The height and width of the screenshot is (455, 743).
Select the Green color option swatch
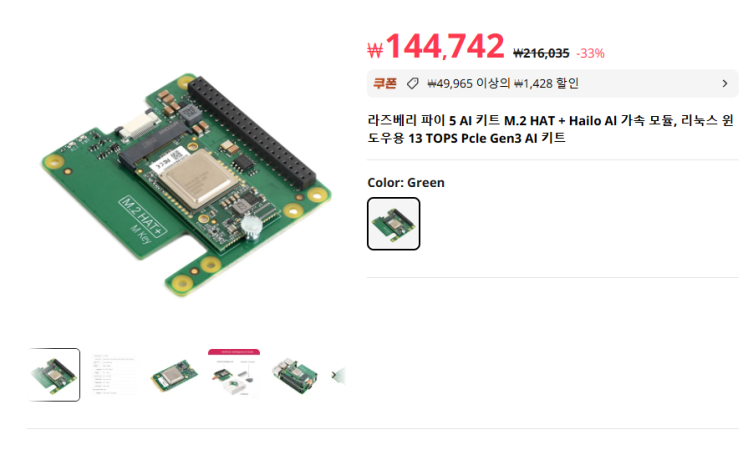point(393,224)
